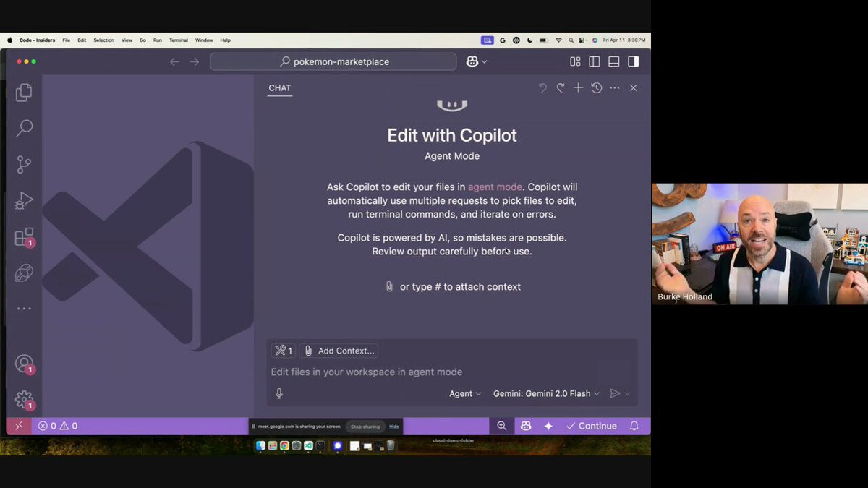Open the Run and Debug view

(x=24, y=201)
